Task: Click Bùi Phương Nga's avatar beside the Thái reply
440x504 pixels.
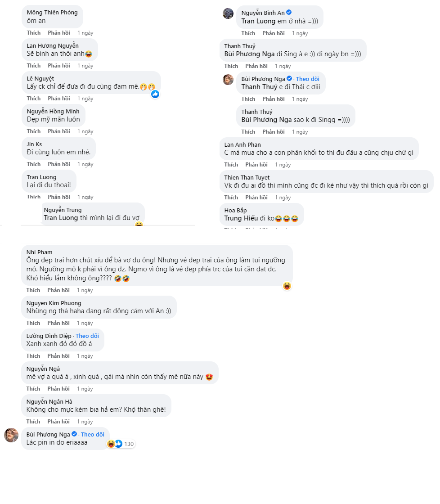Action: pos(228,80)
